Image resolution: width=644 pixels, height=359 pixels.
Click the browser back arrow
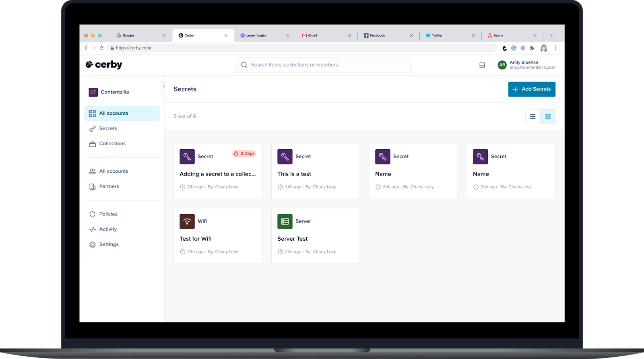pos(86,48)
